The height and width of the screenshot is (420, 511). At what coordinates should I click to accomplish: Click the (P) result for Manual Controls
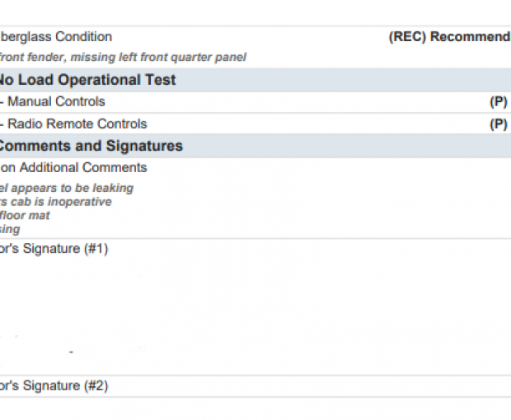498,102
